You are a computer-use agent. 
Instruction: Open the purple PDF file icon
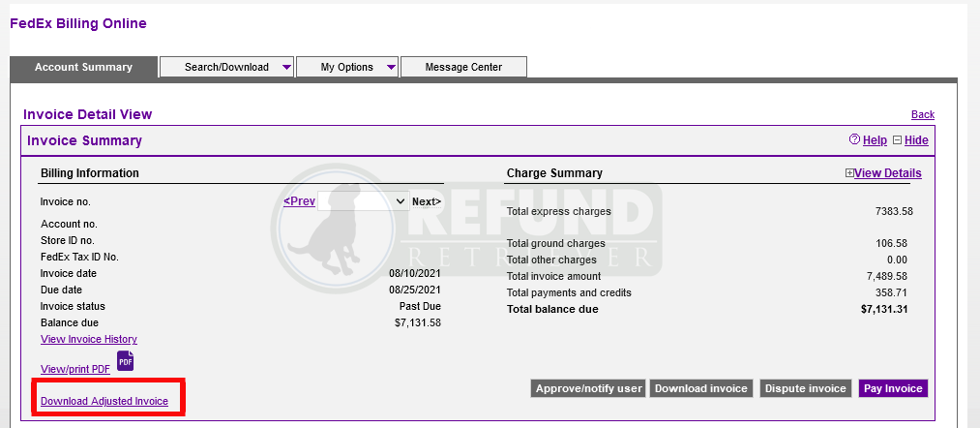coord(126,361)
